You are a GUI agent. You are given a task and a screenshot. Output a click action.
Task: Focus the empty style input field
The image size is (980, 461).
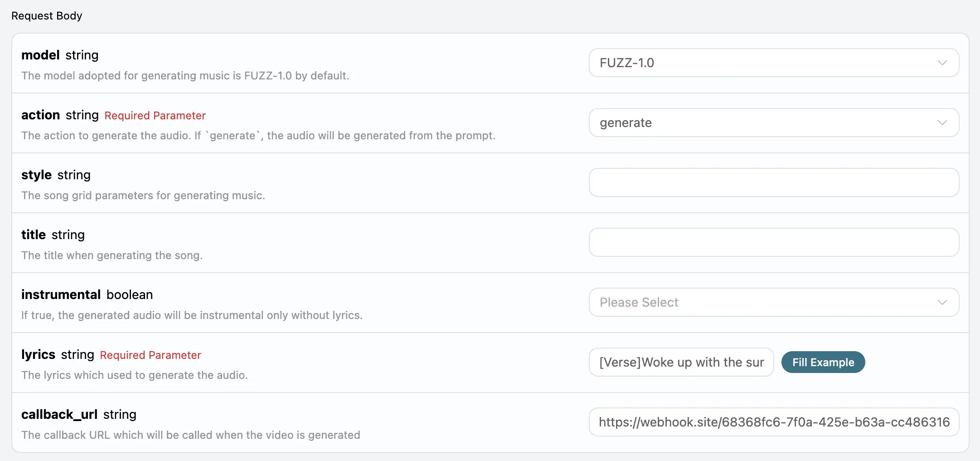(773, 182)
